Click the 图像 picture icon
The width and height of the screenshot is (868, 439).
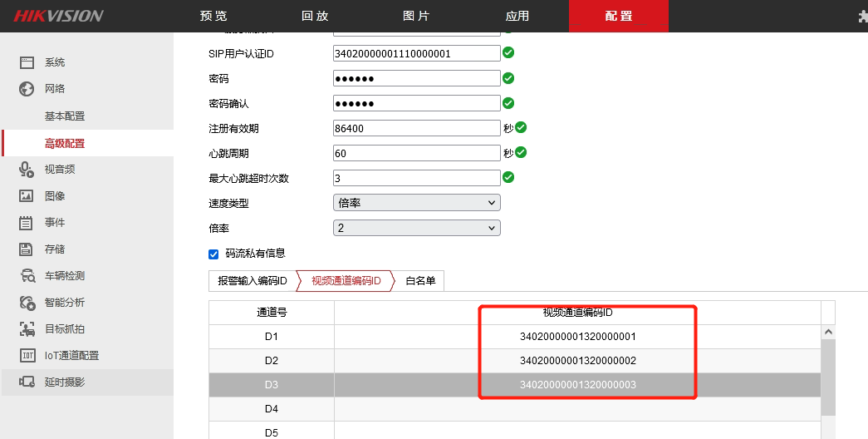click(27, 195)
